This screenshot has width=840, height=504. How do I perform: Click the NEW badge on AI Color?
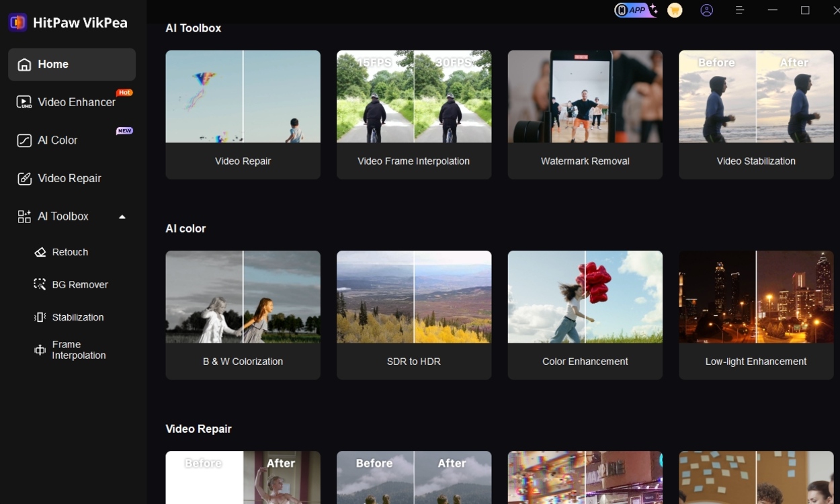pos(124,130)
